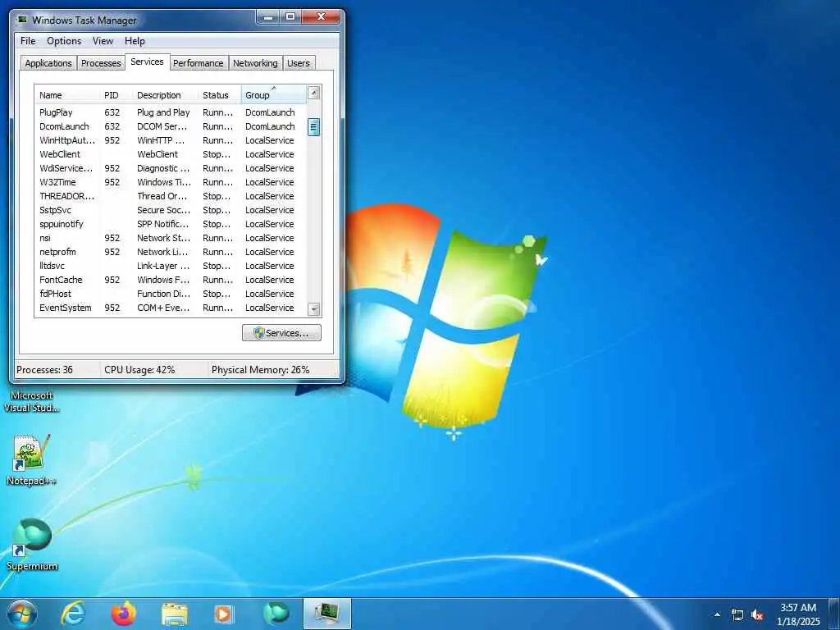The image size is (840, 630).
Task: Select the sppuinotify service row
Action: point(171,224)
